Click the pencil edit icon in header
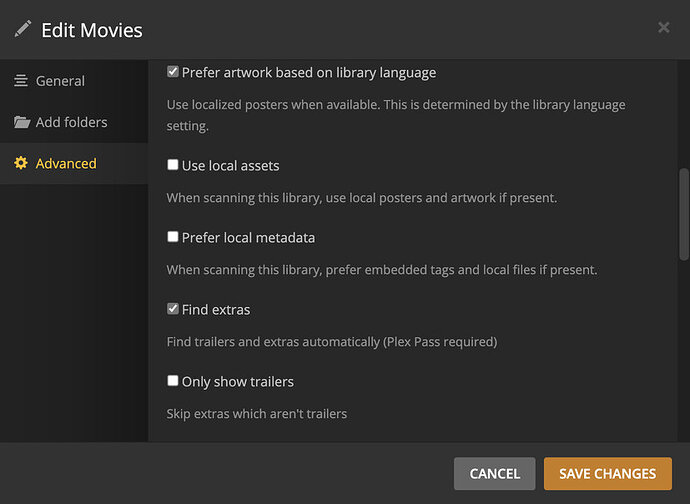 click(x=23, y=29)
